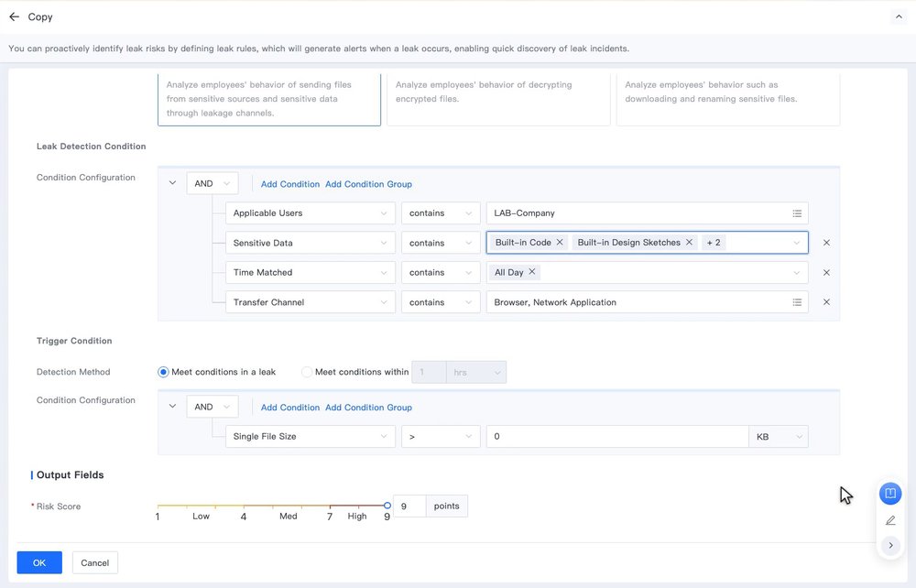
Task: Select the downloading and renaming files card
Action: (728, 100)
